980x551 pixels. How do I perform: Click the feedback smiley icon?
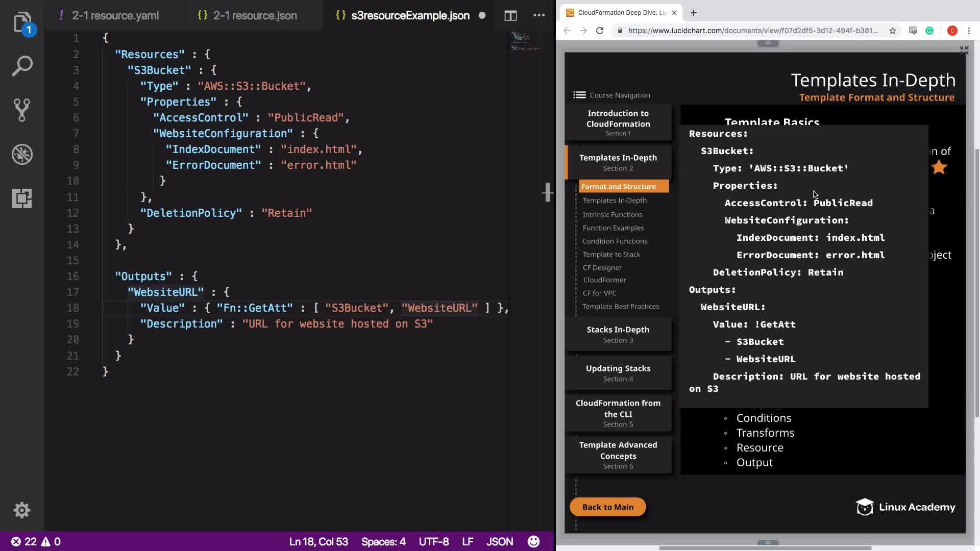[533, 541]
